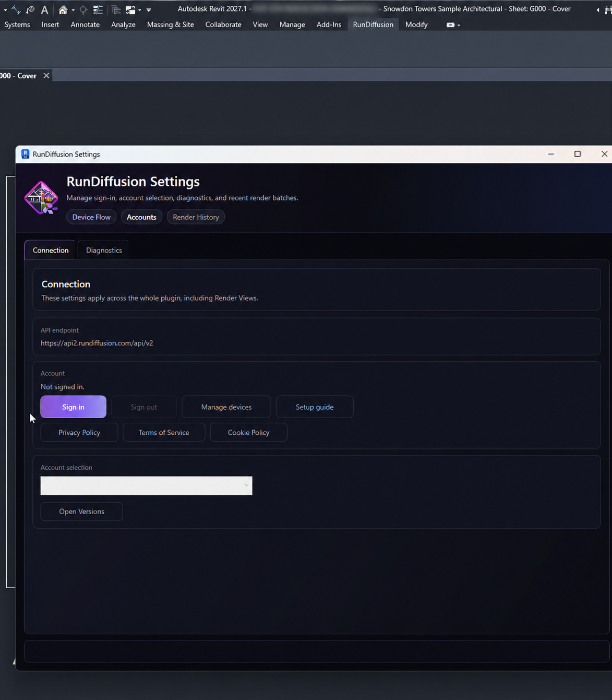Expand leftmost quick access toolbar arrow
612x700 pixels.
click(x=5, y=10)
